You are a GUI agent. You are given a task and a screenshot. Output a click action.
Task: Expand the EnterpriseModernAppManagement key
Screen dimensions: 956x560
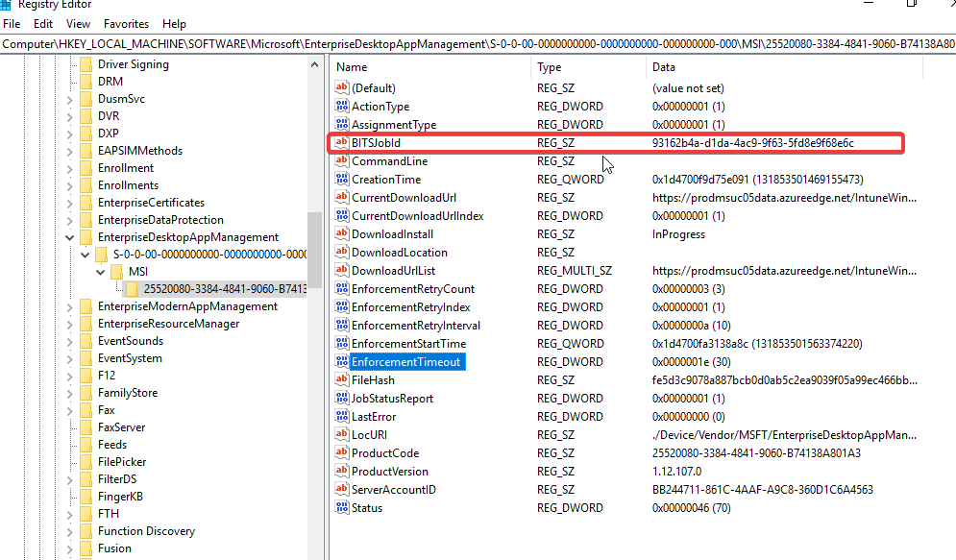(69, 307)
